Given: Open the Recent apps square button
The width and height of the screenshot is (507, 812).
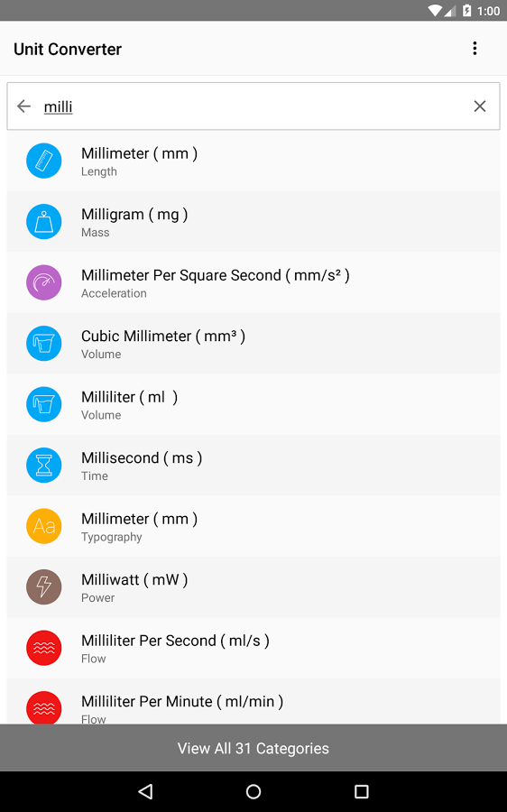Looking at the screenshot, I should pyautogui.click(x=362, y=791).
